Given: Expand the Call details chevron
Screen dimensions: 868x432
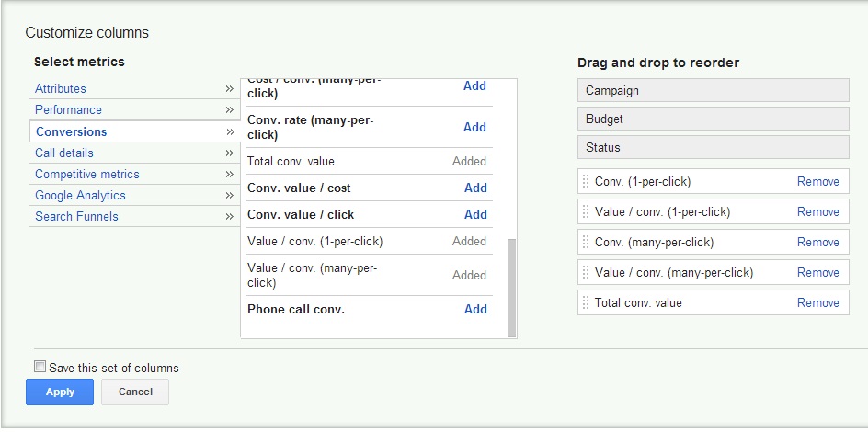Looking at the screenshot, I should (230, 153).
